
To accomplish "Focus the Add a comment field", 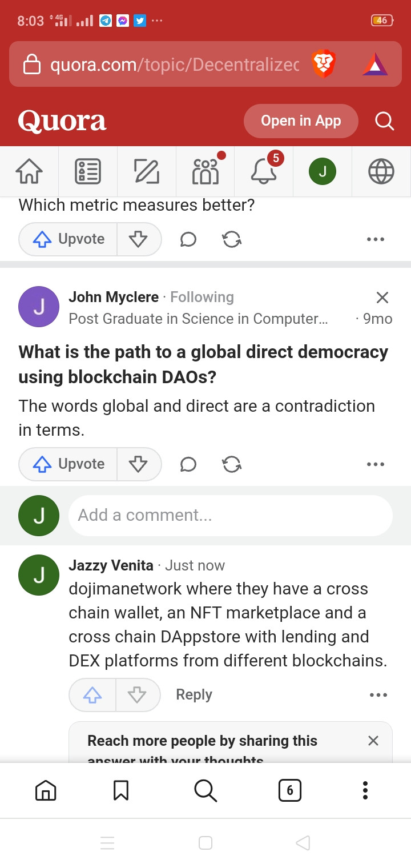I will 230,516.
